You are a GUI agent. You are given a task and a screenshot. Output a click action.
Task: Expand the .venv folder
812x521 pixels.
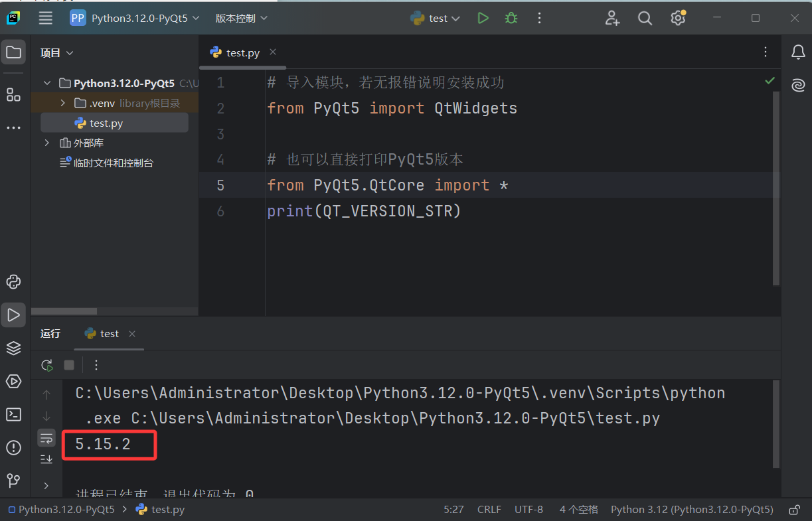62,103
